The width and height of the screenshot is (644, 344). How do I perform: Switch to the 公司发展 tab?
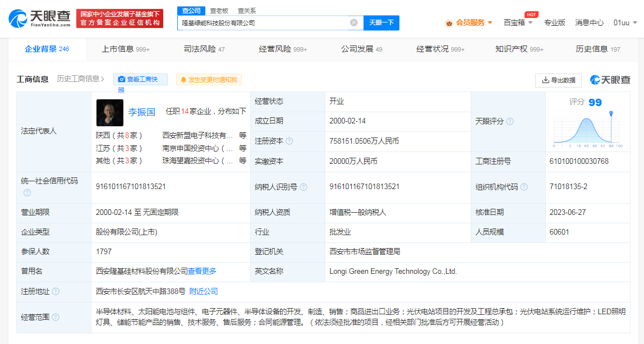point(361,49)
